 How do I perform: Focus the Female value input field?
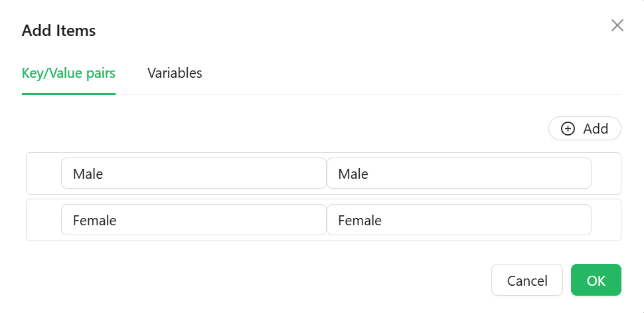click(x=458, y=220)
